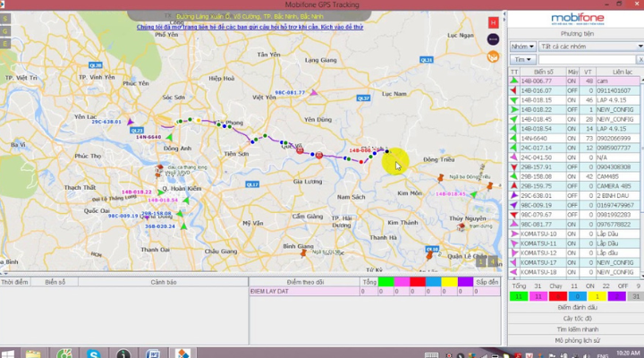Sort by the Biển số column header in vehicle list
Viewport: 644px width, 358px height.
543,72
